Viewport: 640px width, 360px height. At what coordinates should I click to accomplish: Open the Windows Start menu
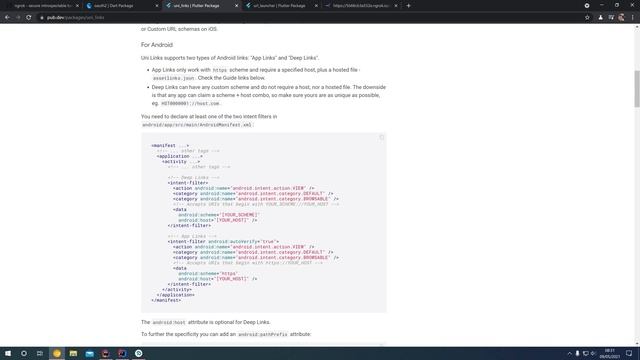coord(8,353)
